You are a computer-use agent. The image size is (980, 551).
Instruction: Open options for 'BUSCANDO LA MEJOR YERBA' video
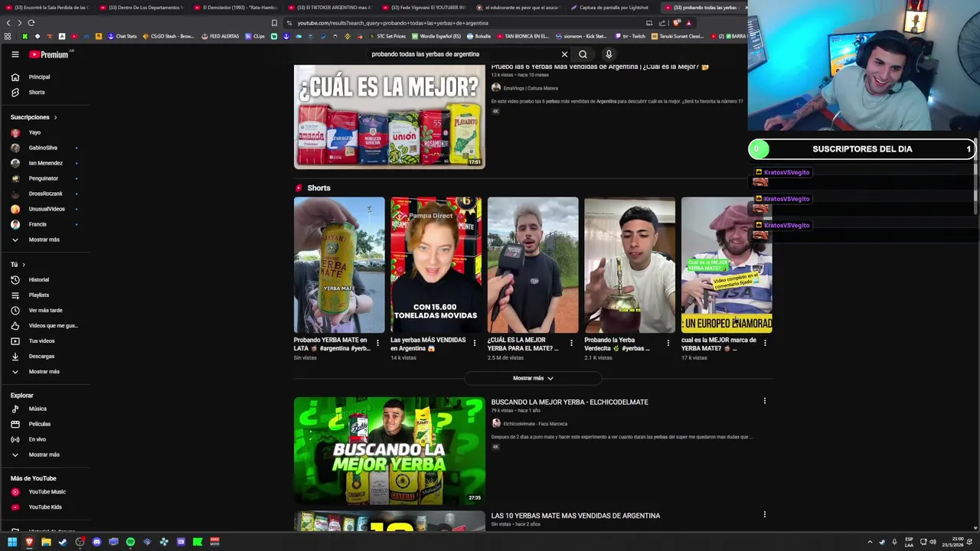pos(764,401)
